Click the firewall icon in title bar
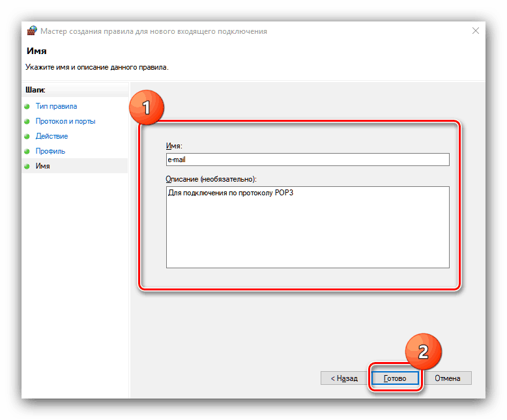This screenshot has width=507, height=420. point(32,31)
